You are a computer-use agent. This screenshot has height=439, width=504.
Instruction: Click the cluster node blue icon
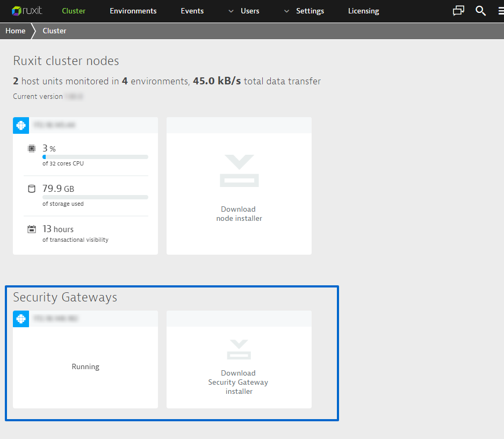(x=21, y=125)
